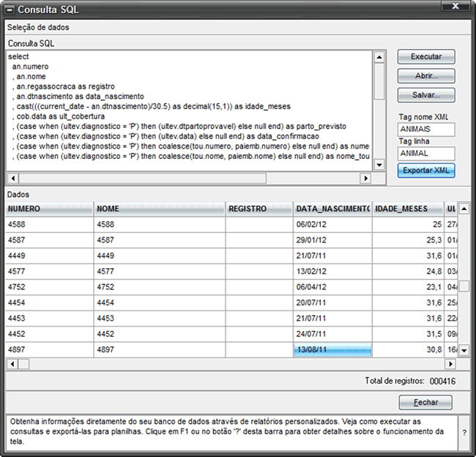Select birth date cell 29/01/12
This screenshot has width=476, height=457.
(332, 240)
